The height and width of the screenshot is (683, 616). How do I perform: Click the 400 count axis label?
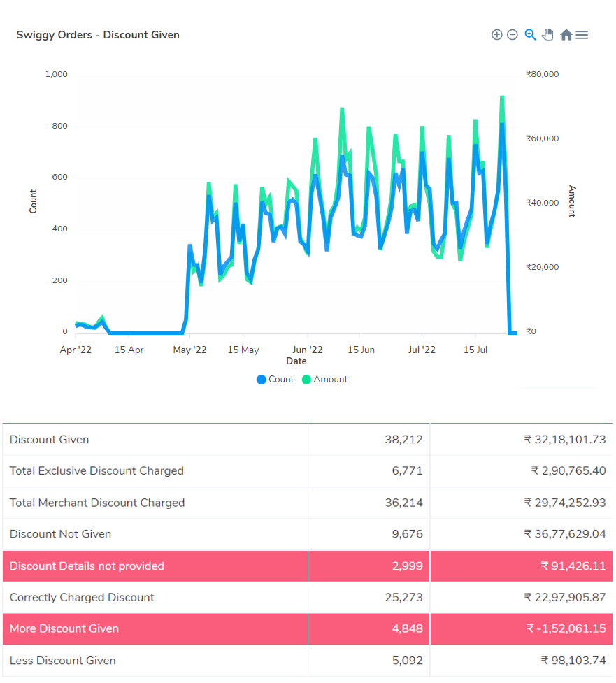point(59,229)
